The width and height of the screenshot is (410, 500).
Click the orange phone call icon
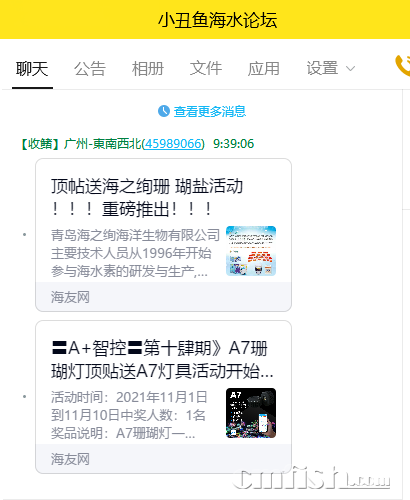point(403,66)
